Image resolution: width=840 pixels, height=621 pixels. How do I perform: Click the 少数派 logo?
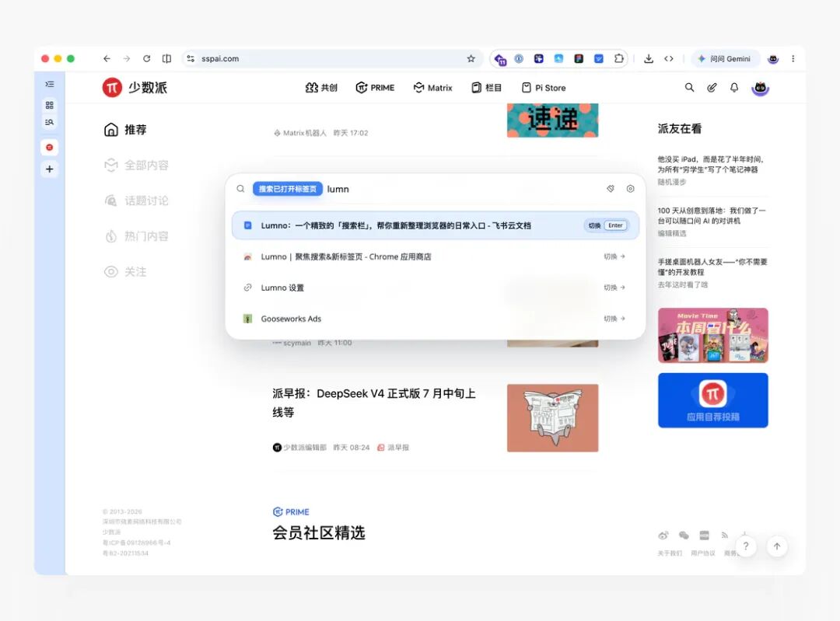pos(135,87)
